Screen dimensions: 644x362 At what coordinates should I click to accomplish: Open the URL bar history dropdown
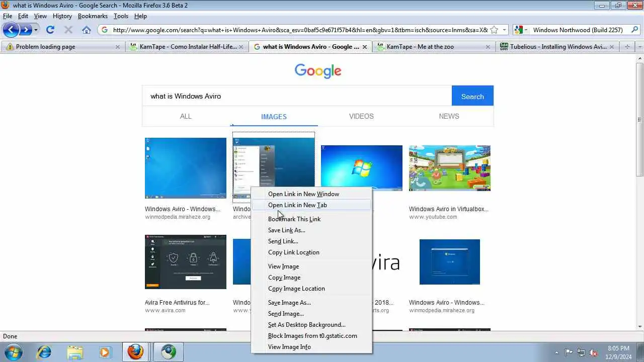tap(504, 30)
